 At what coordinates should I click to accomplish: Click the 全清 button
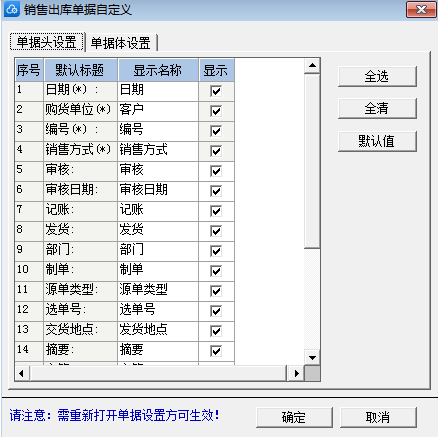377,108
